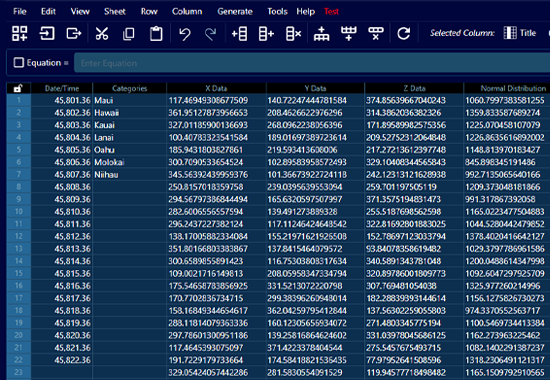Select the Categories column header

(x=129, y=88)
